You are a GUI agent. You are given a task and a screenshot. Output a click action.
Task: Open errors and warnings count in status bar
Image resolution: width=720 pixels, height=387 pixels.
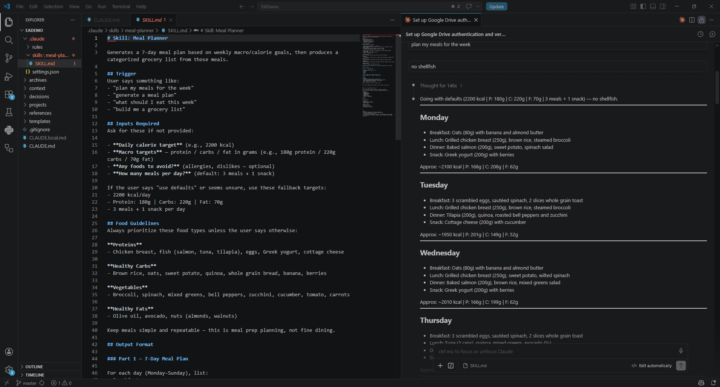tap(61, 383)
